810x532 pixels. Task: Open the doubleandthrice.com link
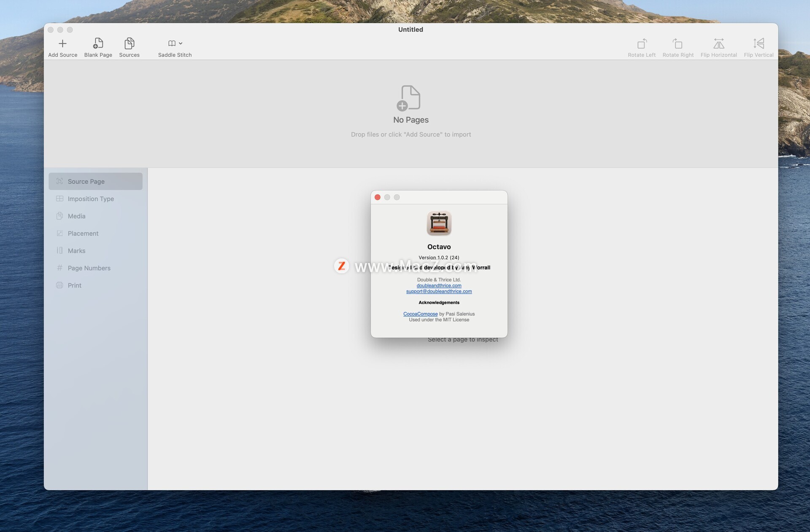(439, 285)
